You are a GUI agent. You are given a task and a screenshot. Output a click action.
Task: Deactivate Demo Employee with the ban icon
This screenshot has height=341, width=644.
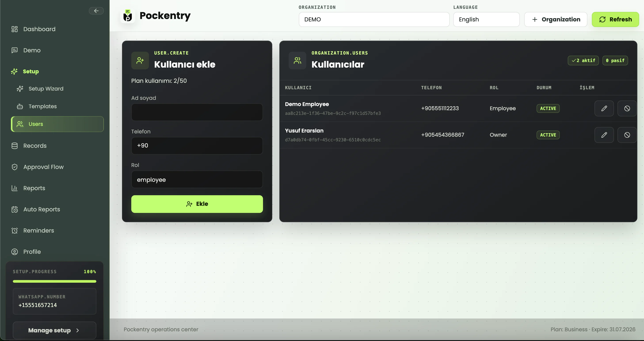click(x=627, y=108)
